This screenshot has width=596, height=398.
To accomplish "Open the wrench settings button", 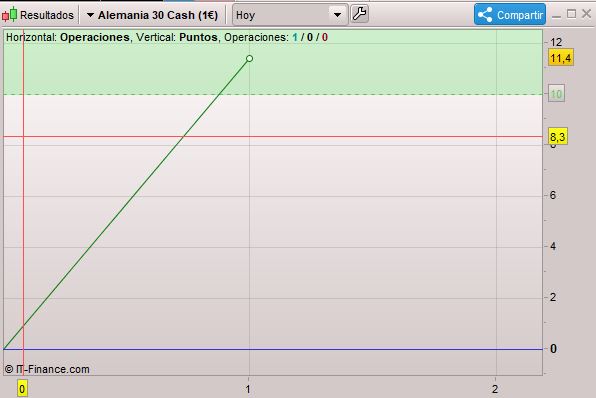I will point(359,14).
